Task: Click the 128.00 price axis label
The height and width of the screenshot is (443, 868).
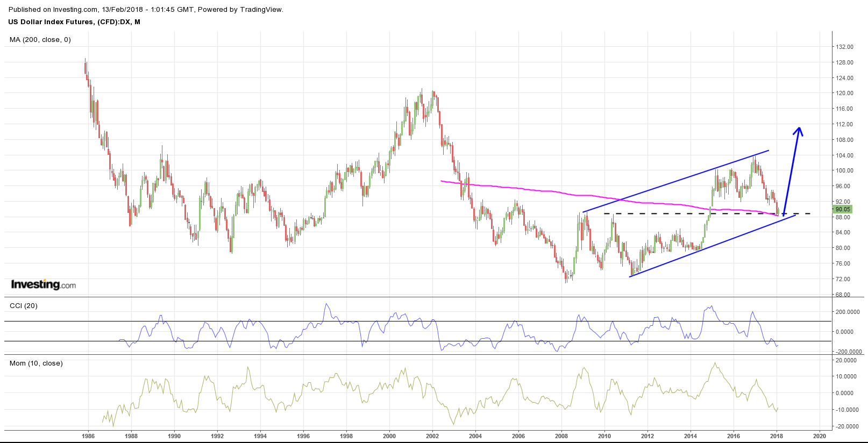Action: pyautogui.click(x=844, y=63)
